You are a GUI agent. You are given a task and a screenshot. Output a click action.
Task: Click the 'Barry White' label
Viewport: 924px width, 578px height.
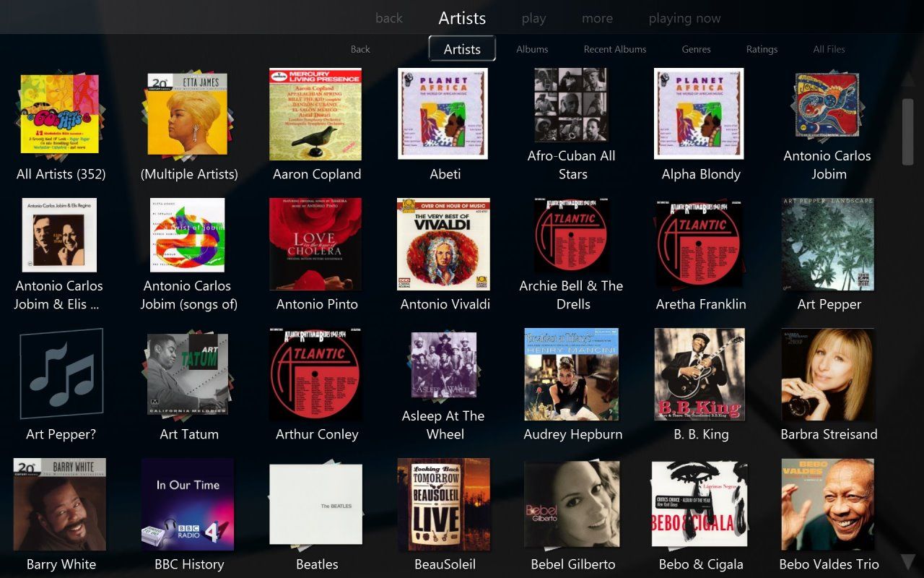point(61,564)
